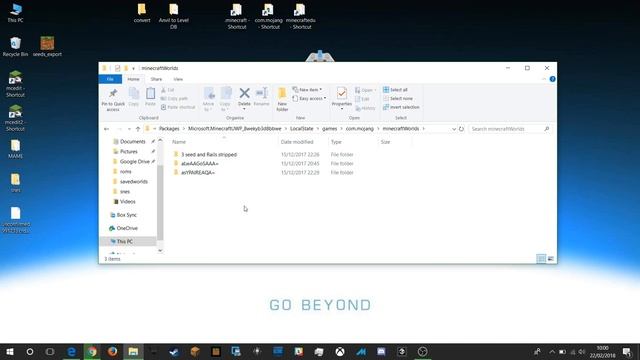Viewport: 640px width, 360px height.
Task: Open Microsoft Edge from taskbar
Action: pos(71,351)
